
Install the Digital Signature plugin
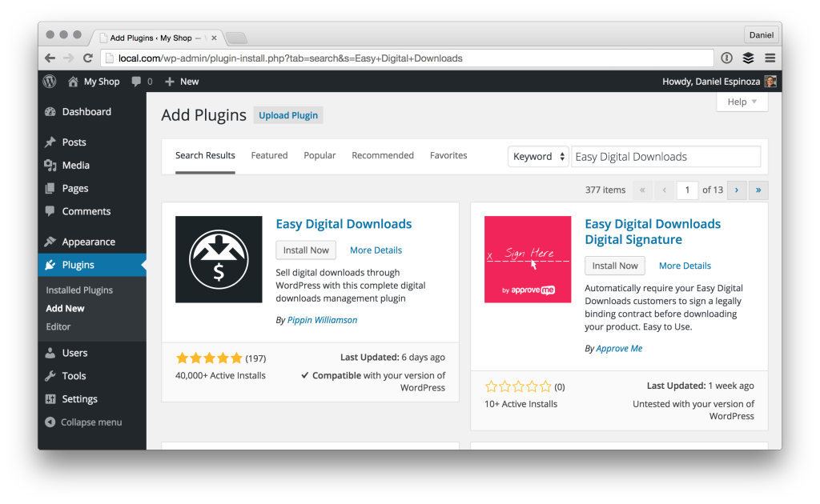click(615, 266)
